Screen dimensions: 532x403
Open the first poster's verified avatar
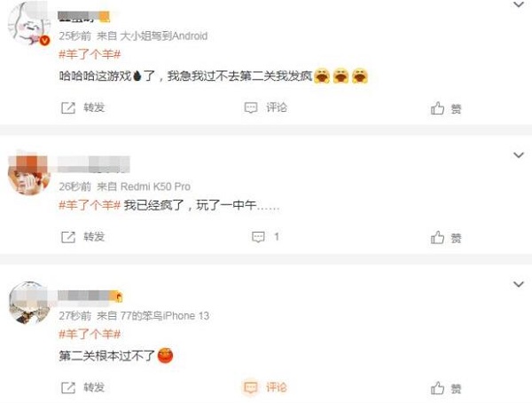click(x=29, y=24)
